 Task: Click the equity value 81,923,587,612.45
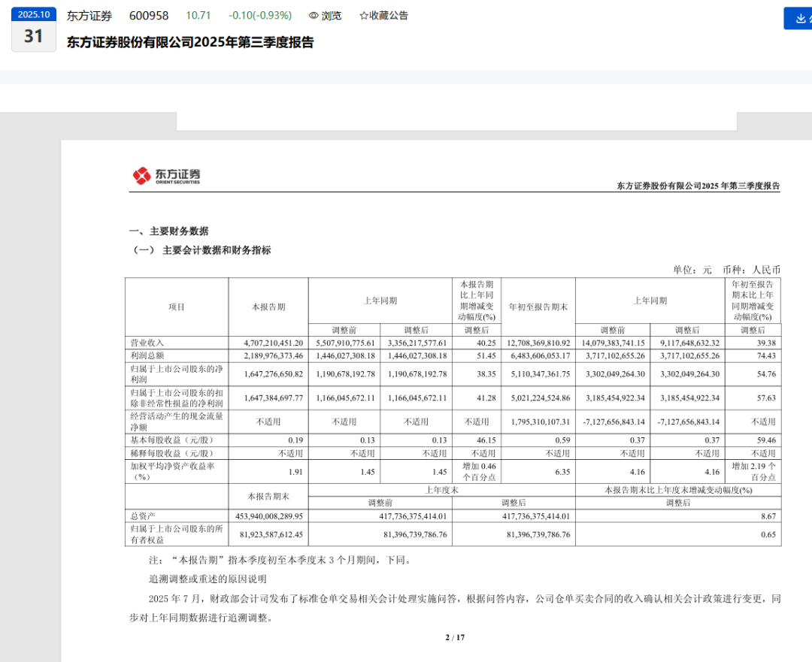pos(271,534)
